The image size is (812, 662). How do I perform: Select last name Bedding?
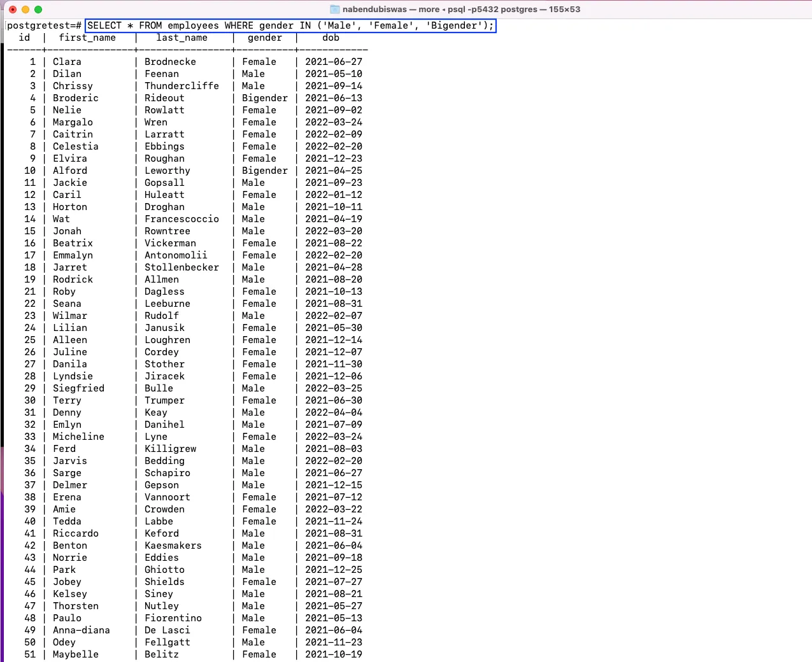164,461
